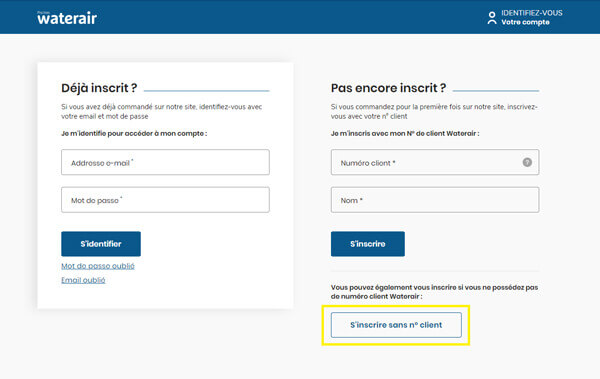Click the first-time order instructions text

coord(434,111)
